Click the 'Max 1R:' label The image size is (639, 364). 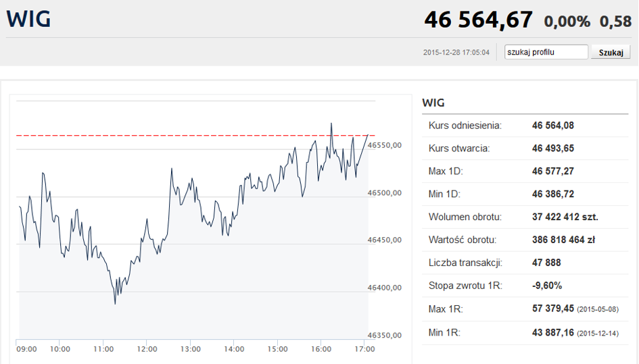(446, 309)
